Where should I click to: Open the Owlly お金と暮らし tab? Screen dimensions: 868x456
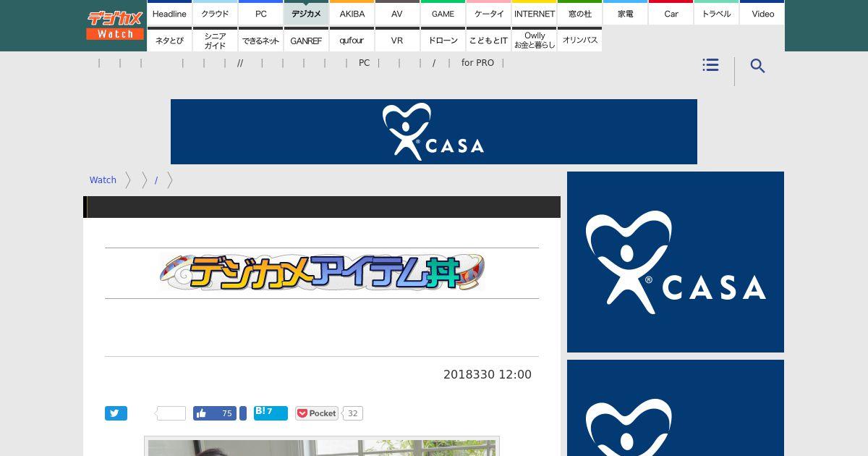[x=534, y=40]
